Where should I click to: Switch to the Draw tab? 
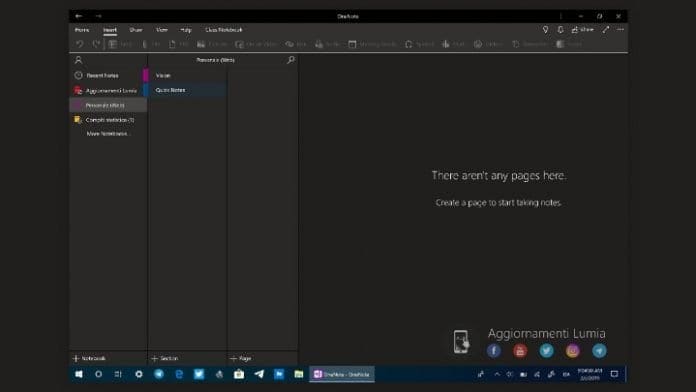[136, 30]
